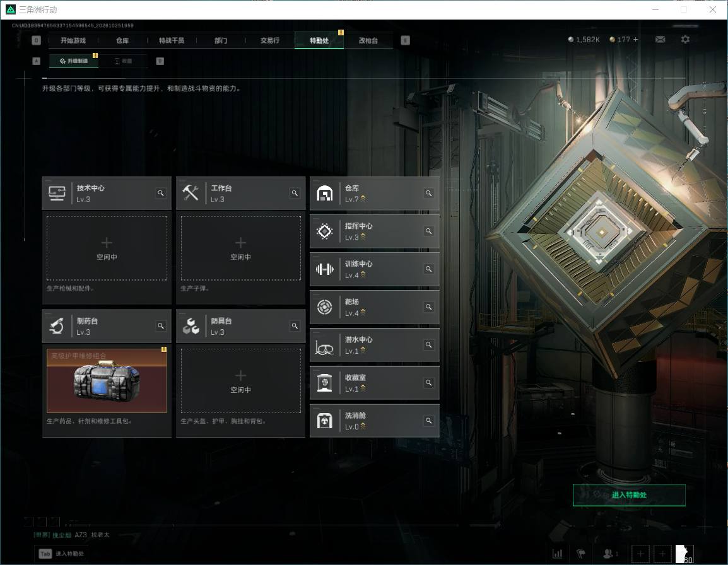The height and width of the screenshot is (565, 728).
Task: Select the 升级制造 sub-tab
Action: 74,61
